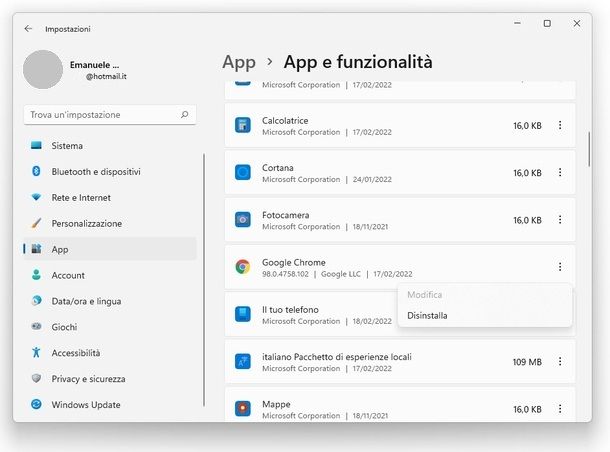This screenshot has height=452, width=610.
Task: Open Privacy e sicurezza section
Action: [110, 379]
